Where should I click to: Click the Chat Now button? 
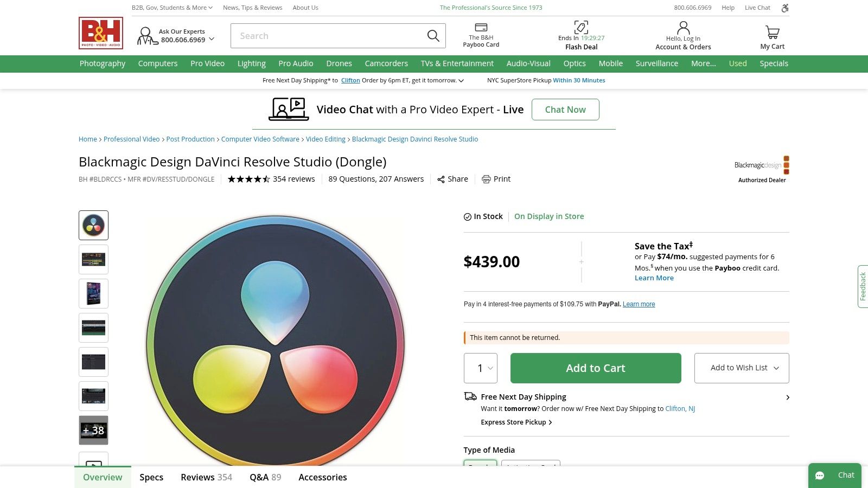point(565,110)
